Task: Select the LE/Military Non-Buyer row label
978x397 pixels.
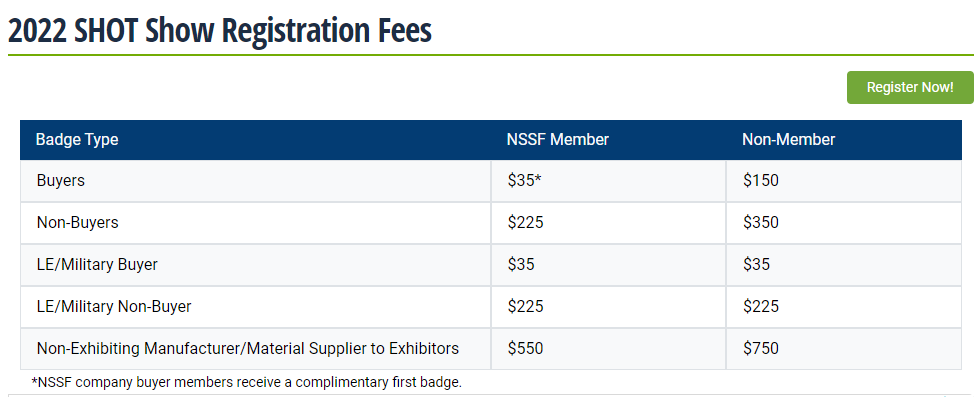Action: 114,306
